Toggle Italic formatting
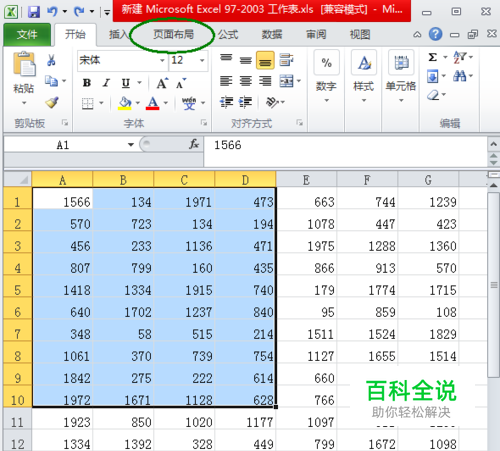The image size is (500, 451). click(x=106, y=83)
